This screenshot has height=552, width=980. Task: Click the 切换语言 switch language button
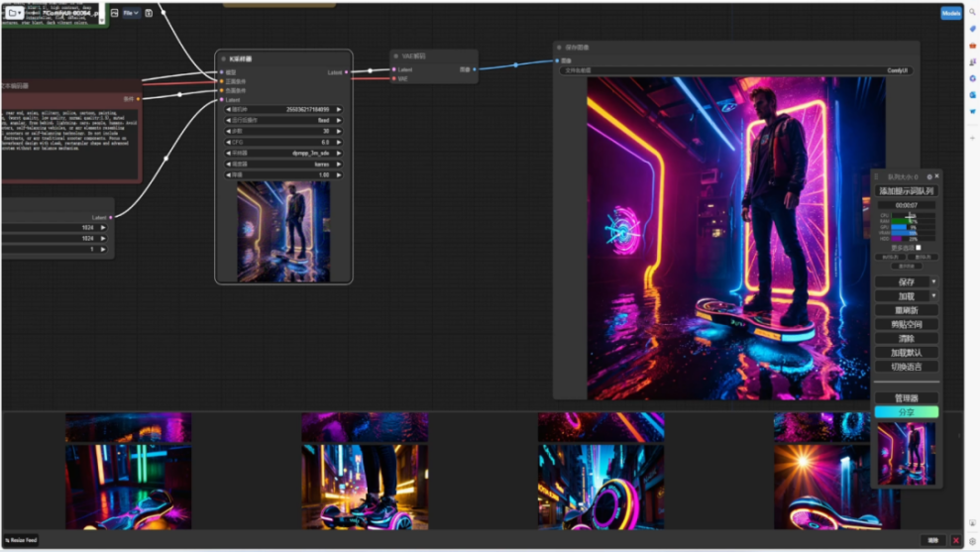(907, 367)
